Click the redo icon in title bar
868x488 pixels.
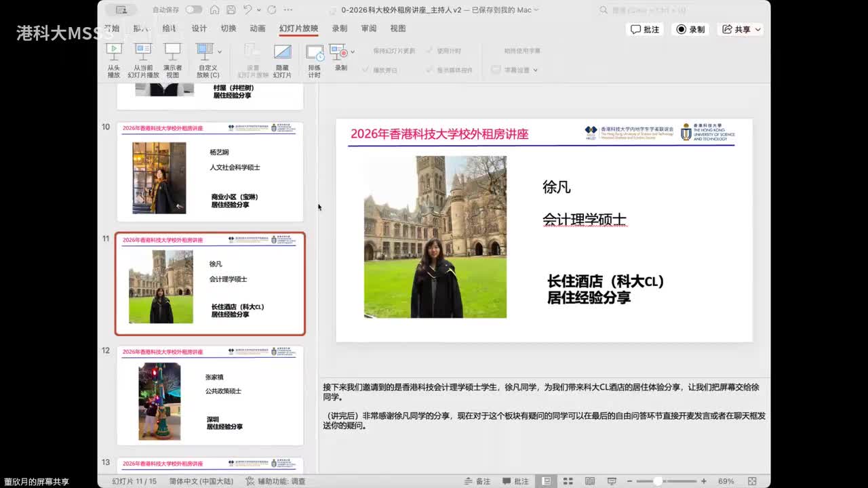(272, 10)
